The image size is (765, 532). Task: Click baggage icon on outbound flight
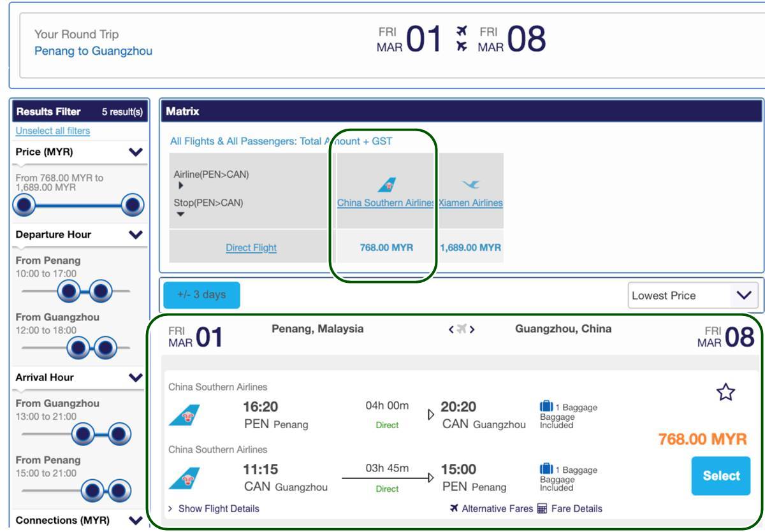[546, 406]
